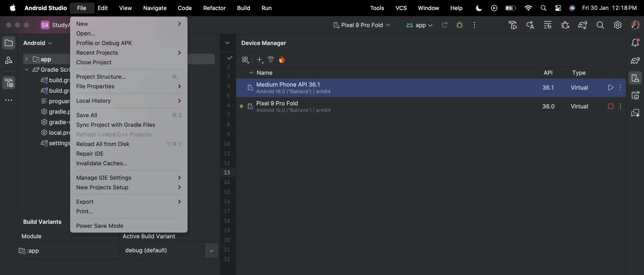The width and height of the screenshot is (644, 275).
Task: Stop the running Pixel 9 Pro Fold emulator
Action: [x=611, y=106]
